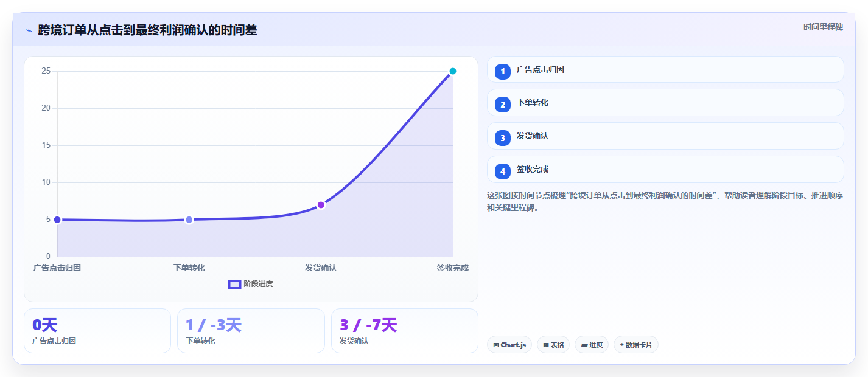868x377 pixels.
Task: Click the number 3 badge icon
Action: pos(503,138)
